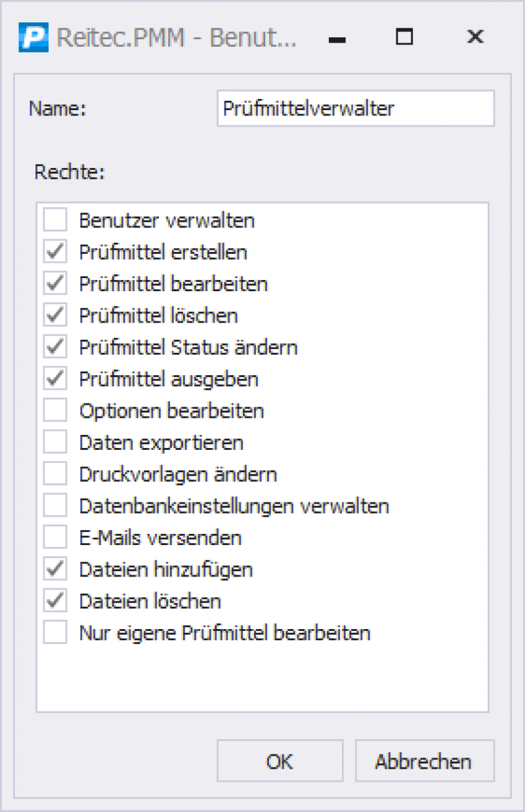The image size is (525, 812).
Task: Click into the Name input field
Action: pos(356,108)
